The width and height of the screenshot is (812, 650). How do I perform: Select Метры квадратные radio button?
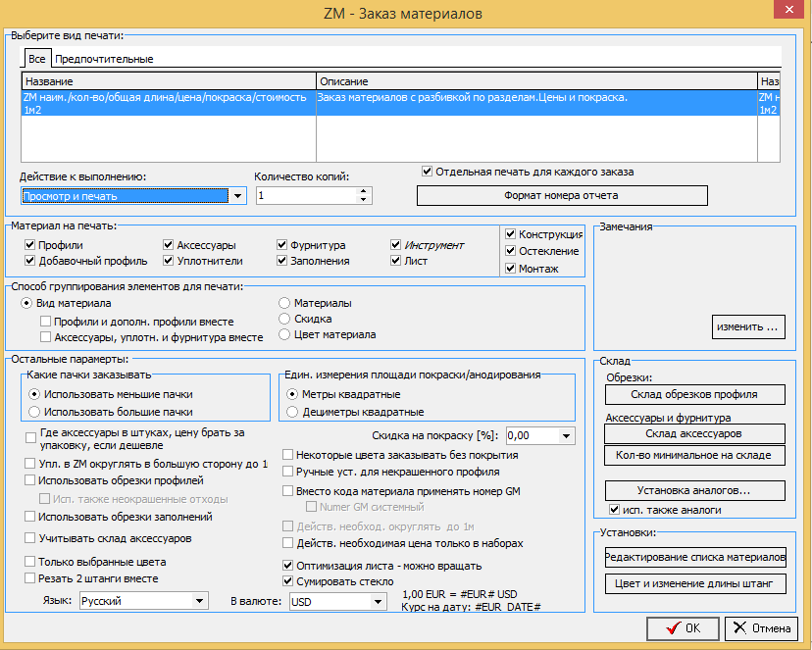click(x=292, y=394)
